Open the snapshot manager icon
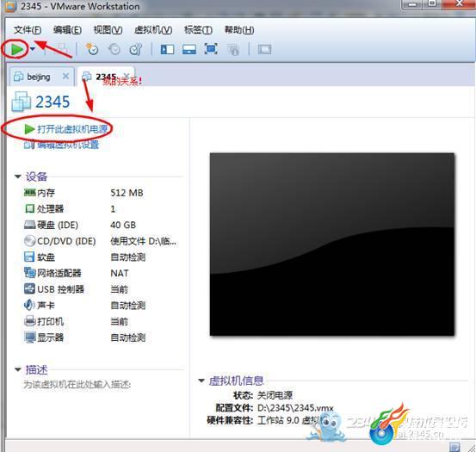The width and height of the screenshot is (476, 452). pos(136,49)
